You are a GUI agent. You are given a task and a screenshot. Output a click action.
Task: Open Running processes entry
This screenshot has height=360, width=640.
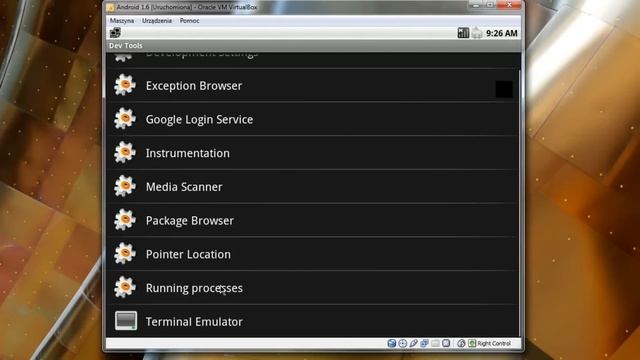[x=312, y=288]
